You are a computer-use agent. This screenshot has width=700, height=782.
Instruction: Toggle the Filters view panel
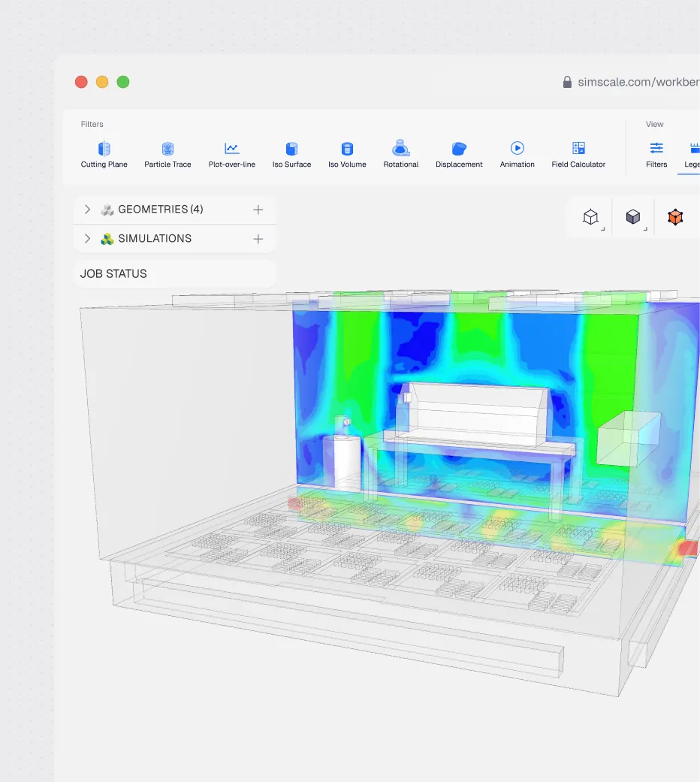[x=656, y=155]
